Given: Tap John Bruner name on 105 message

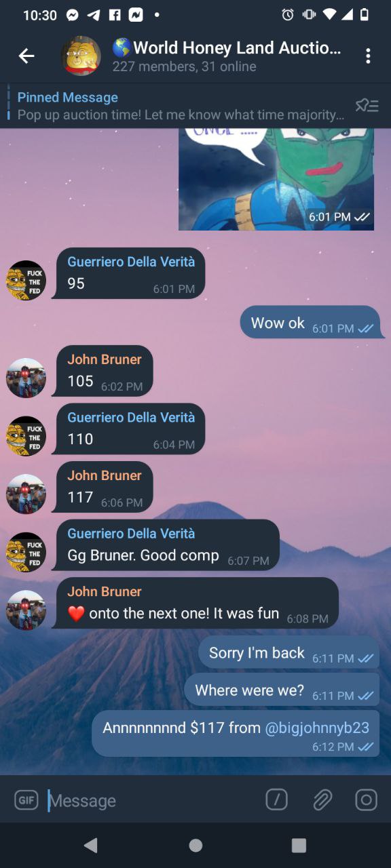Looking at the screenshot, I should [x=105, y=359].
